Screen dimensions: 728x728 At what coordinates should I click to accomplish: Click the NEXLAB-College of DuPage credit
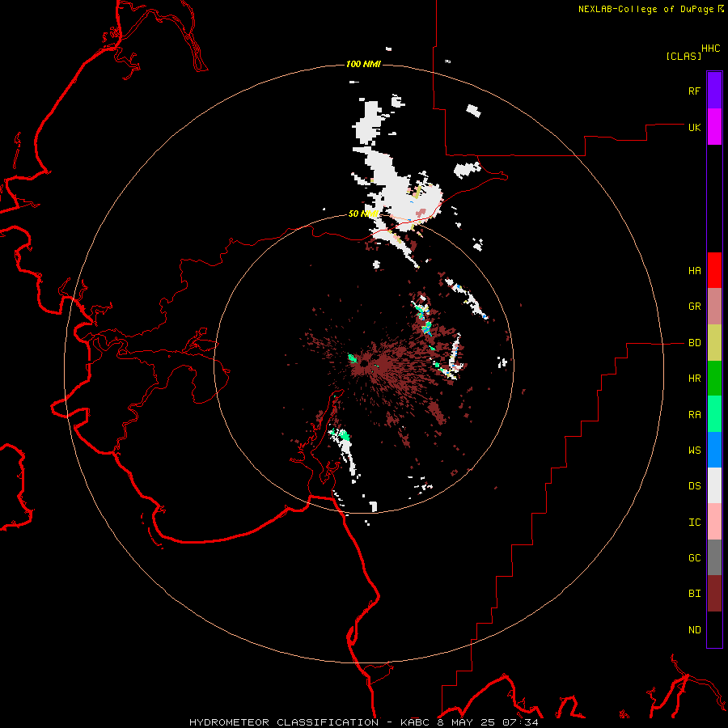coord(645,9)
